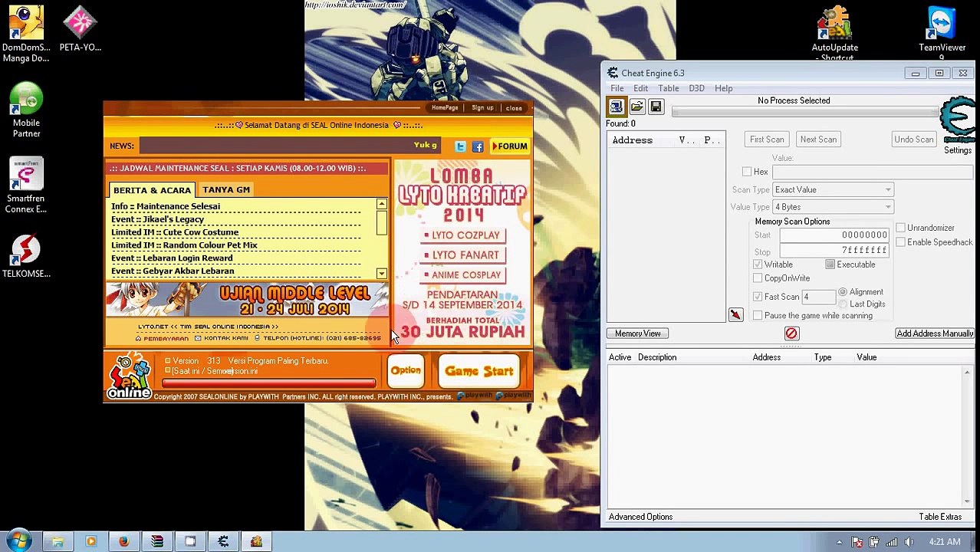Click the news list scroll up arrow
980x552 pixels.
tap(382, 205)
